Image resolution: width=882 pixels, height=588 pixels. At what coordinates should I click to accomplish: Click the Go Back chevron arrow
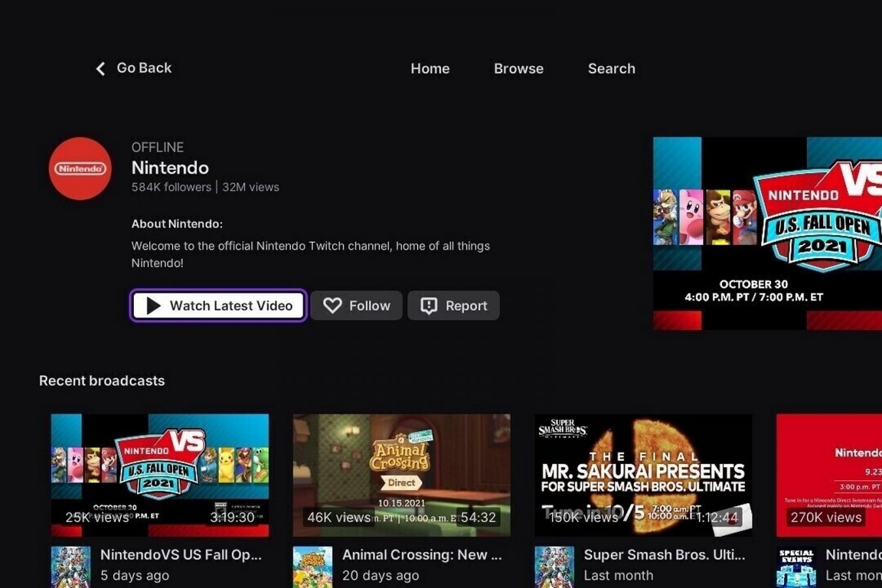(x=100, y=69)
